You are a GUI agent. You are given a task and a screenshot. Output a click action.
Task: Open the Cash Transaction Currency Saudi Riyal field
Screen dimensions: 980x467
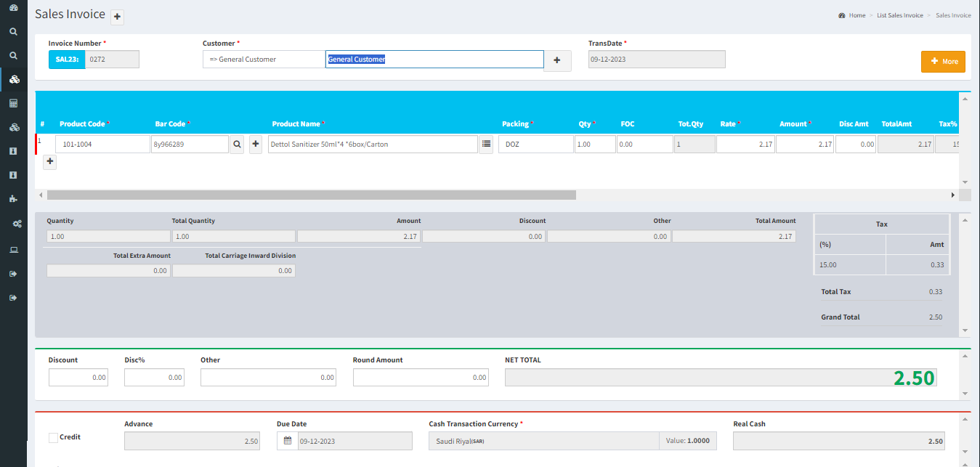tap(544, 441)
